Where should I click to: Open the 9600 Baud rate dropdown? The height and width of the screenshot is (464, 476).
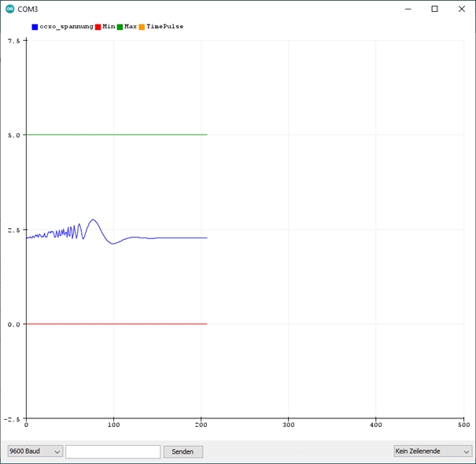pyautogui.click(x=35, y=451)
